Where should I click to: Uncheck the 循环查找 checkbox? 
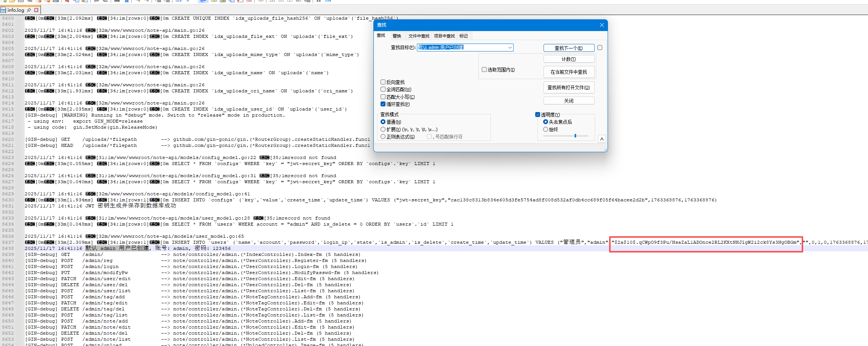click(383, 104)
